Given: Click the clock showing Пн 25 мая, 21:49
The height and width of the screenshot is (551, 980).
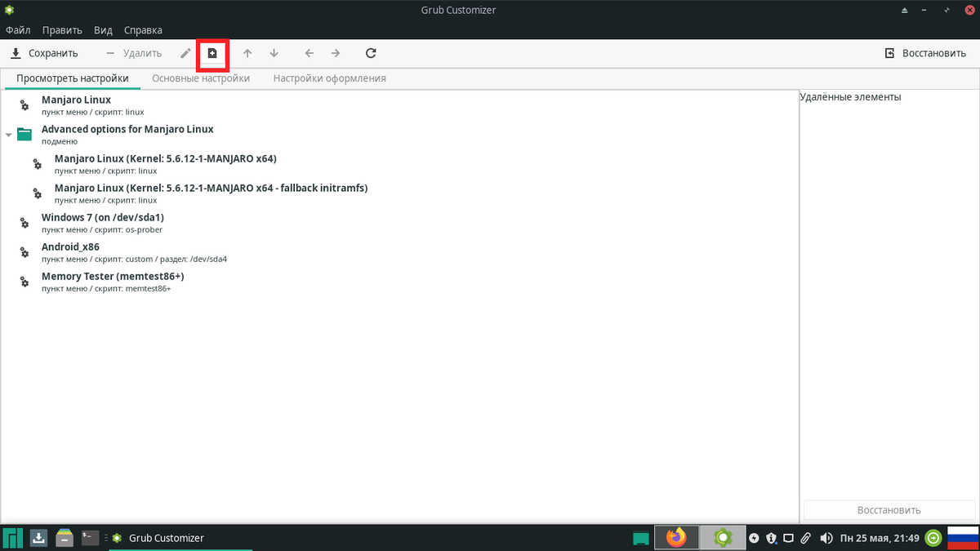Looking at the screenshot, I should (880, 538).
